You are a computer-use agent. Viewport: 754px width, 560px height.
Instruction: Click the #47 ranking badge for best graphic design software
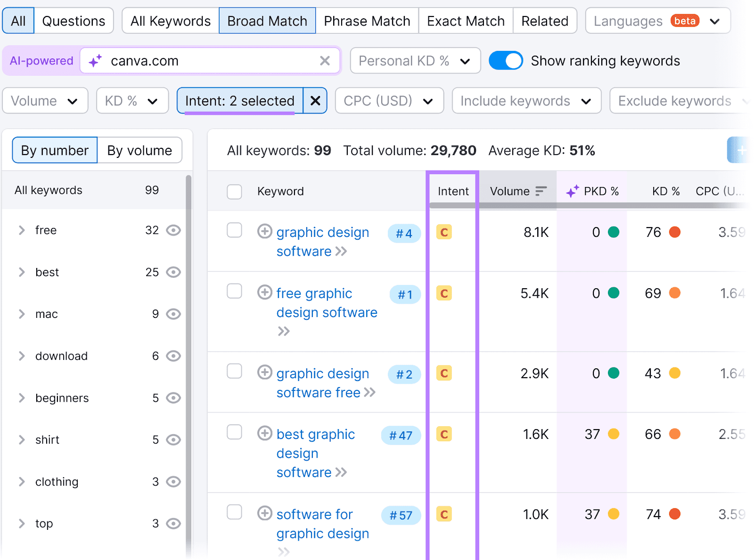coord(401,435)
